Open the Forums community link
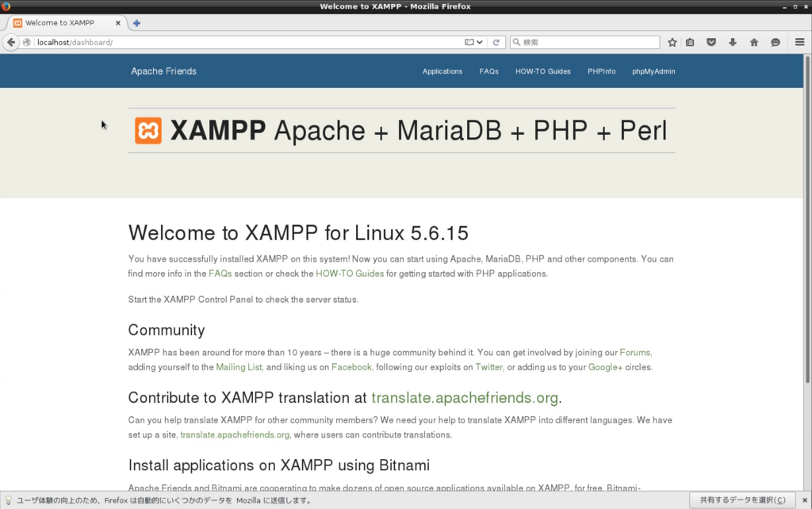Image resolution: width=812 pixels, height=509 pixels. click(635, 353)
